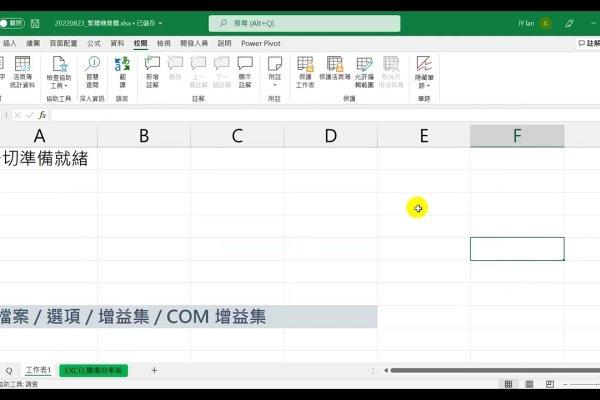Open the JY lan account avatar
This screenshot has height=400, width=600.
(x=546, y=23)
